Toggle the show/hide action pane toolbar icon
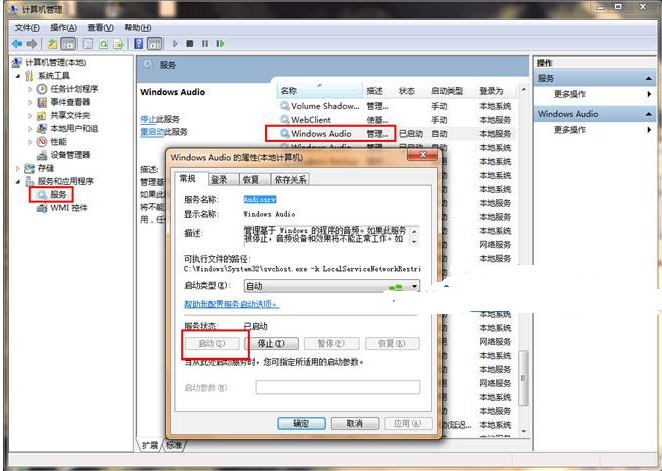Image resolution: width=662 pixels, height=471 pixels. click(155, 43)
